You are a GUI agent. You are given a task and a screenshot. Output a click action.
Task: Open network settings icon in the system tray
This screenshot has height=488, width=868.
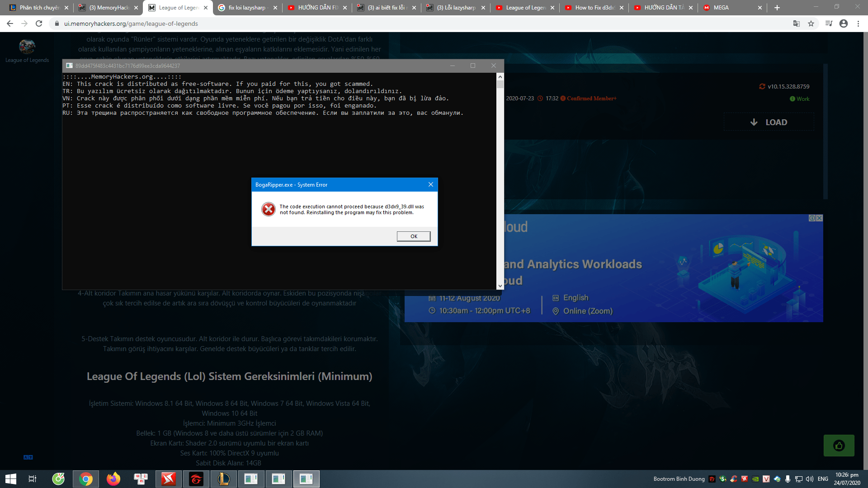click(799, 479)
